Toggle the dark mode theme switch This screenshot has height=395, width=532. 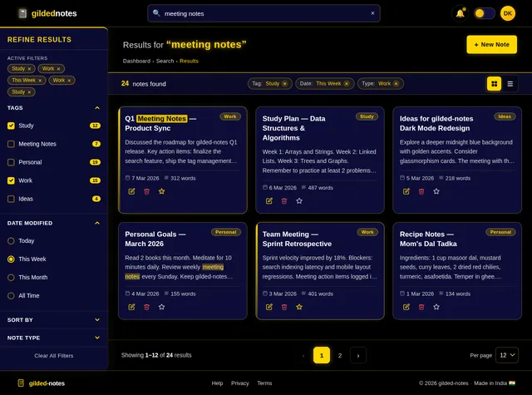click(484, 13)
